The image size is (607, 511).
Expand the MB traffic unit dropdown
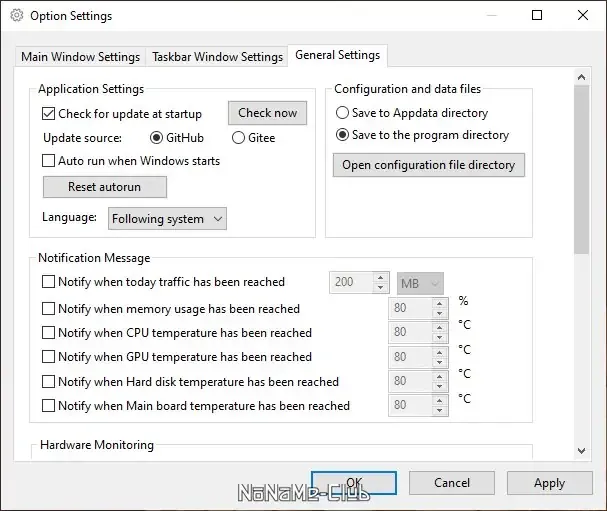[x=420, y=283]
